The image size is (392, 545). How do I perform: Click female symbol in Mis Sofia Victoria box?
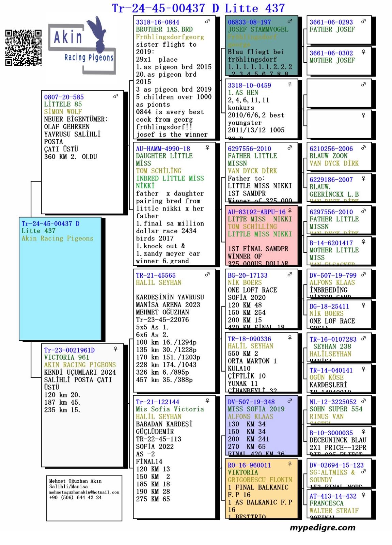pos(207,401)
